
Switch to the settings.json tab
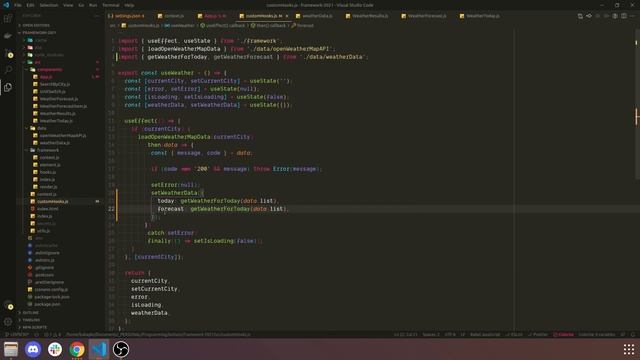127,16
